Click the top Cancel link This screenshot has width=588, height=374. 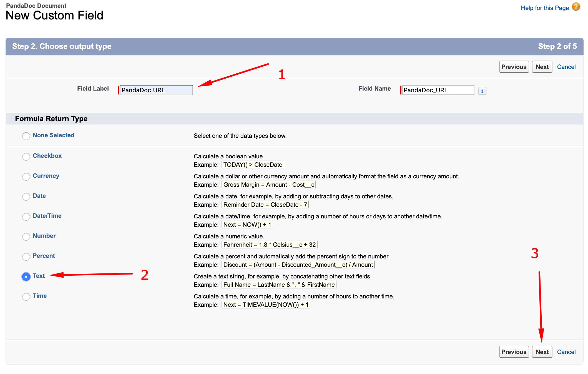pos(566,67)
